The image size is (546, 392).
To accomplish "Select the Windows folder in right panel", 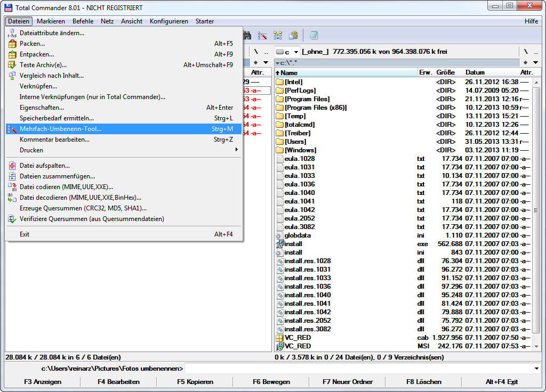I will click(x=300, y=150).
